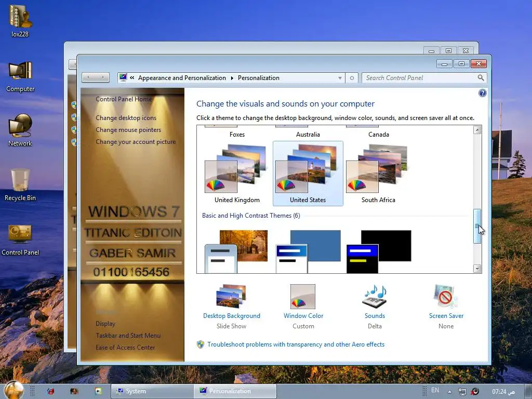Image resolution: width=532 pixels, height=399 pixels.
Task: Open Display in the See also list
Action: [105, 324]
